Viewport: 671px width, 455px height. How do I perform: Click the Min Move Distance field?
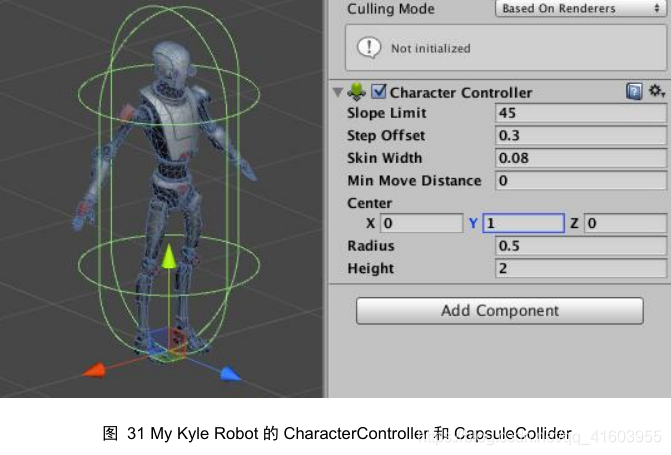click(580, 181)
